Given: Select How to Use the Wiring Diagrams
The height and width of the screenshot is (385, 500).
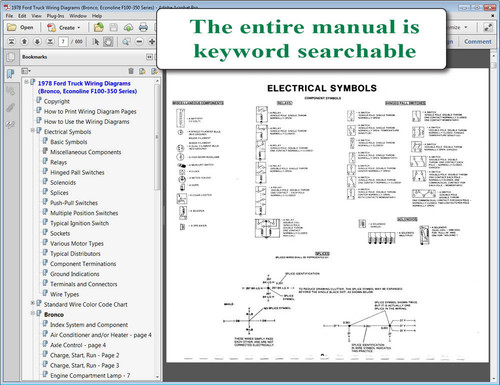Looking at the screenshot, I should [x=86, y=122].
